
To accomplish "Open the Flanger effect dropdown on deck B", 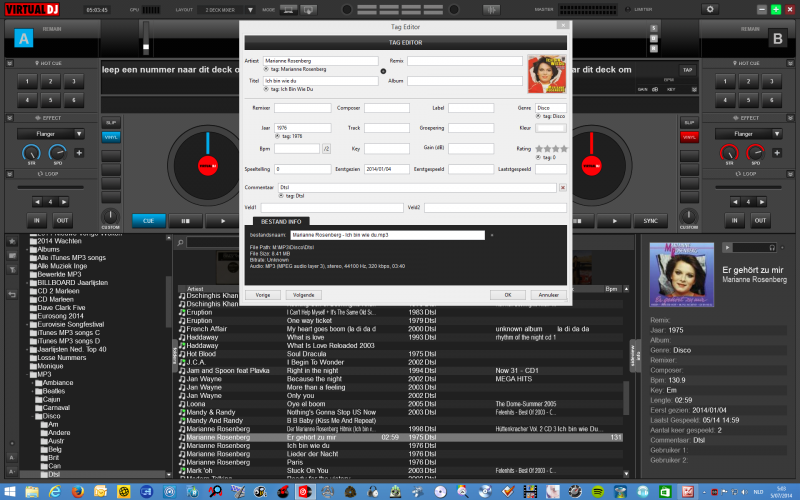I will pos(777,134).
